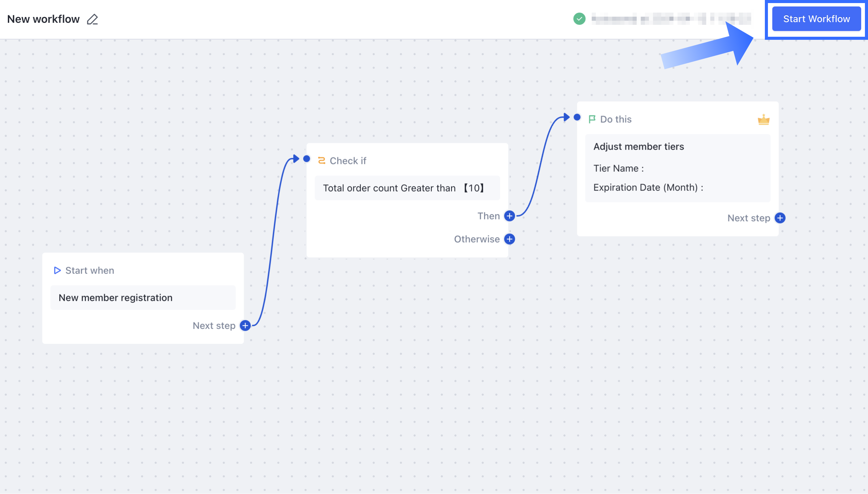
Task: Click plus next to Do this's Next step
Action: pos(780,218)
